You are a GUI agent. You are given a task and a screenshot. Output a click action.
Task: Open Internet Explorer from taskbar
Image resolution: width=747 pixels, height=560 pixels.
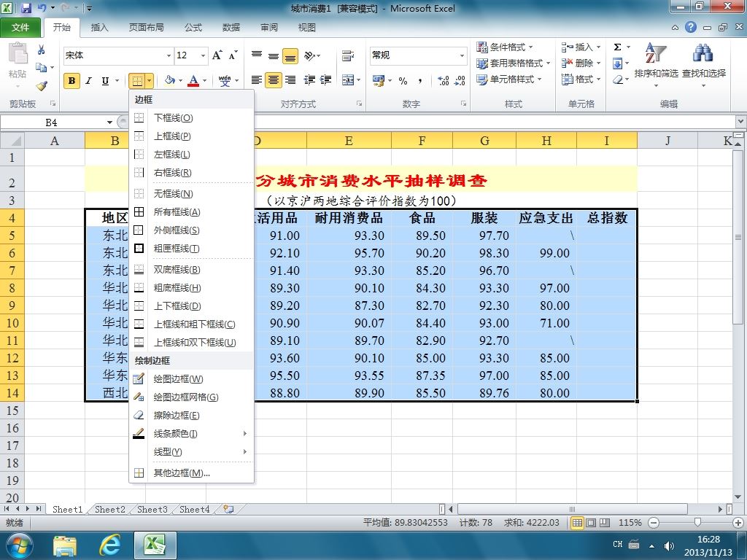coord(110,545)
